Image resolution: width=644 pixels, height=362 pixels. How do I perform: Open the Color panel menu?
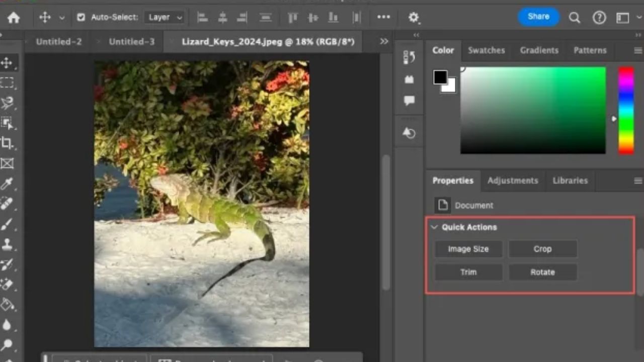pyautogui.click(x=638, y=50)
